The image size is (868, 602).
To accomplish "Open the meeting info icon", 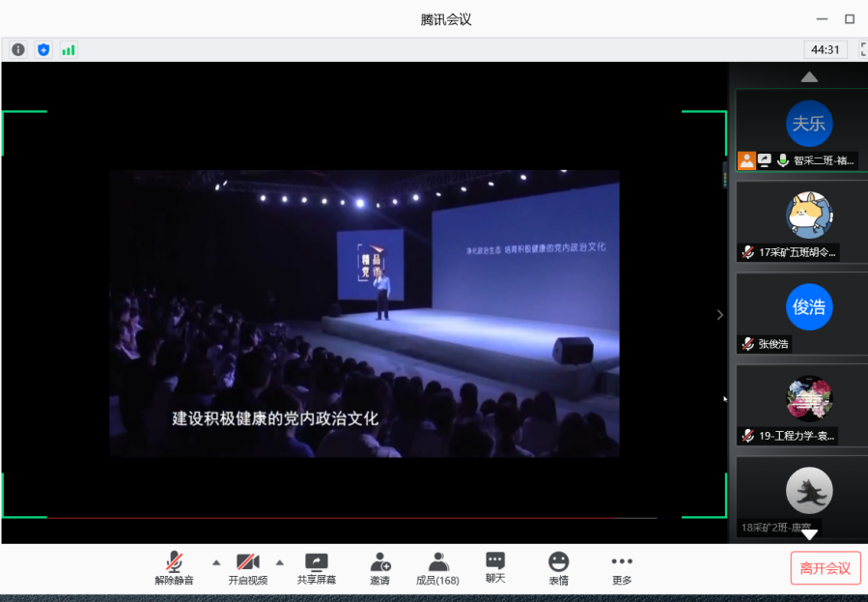I will click(18, 49).
